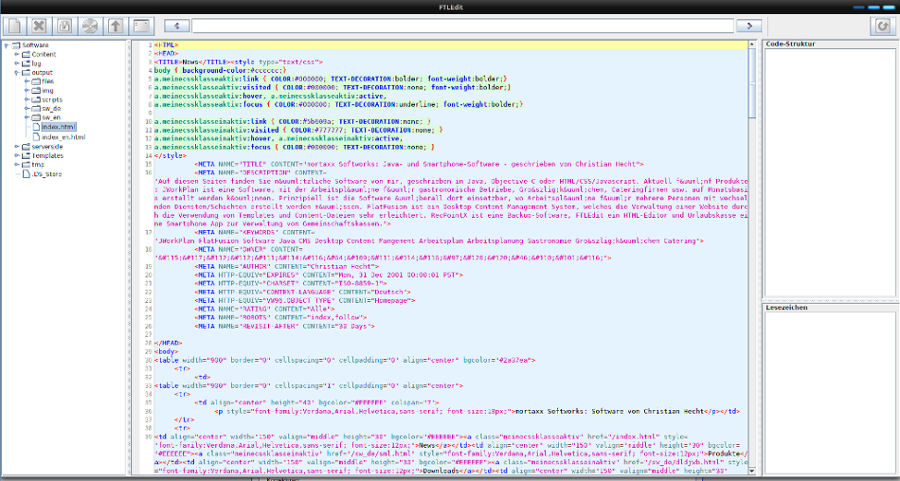Expand the Content folder in tree
Viewport: 900px width, 481px height.
click(17, 54)
